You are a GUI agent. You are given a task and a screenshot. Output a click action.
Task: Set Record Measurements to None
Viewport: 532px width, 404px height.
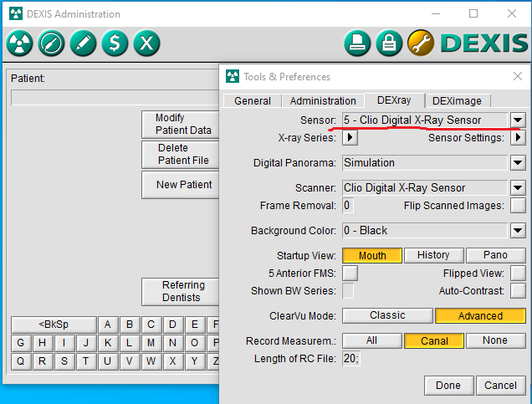click(x=495, y=340)
